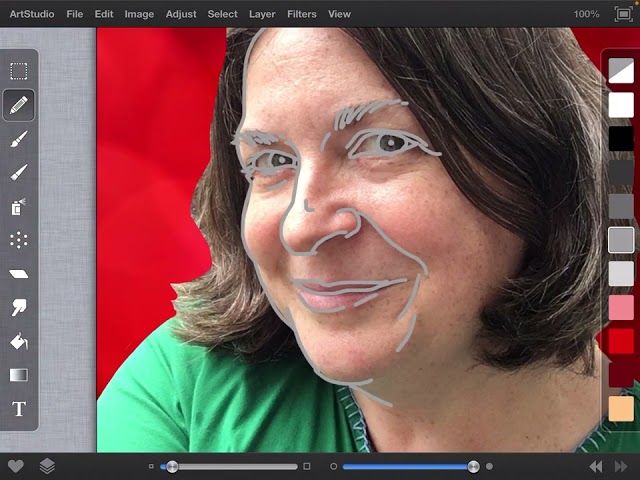
Task: Pick the bright red color swatch
Action: tap(621, 341)
